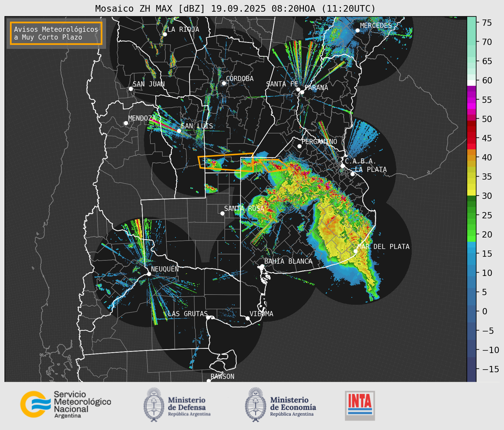Click the C.A.B.A. city label
The image size is (504, 430).
361,161
